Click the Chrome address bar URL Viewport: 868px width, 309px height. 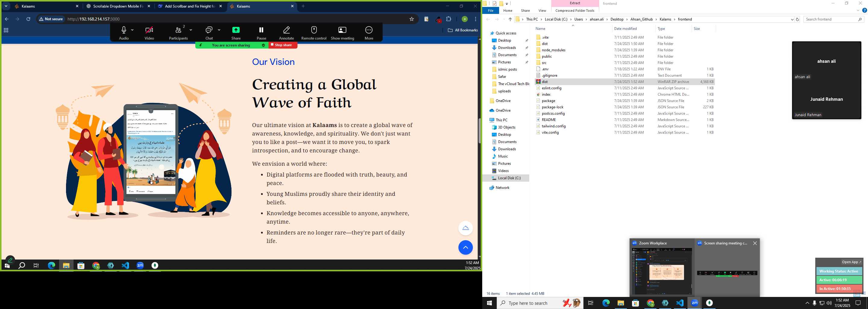[x=93, y=19]
